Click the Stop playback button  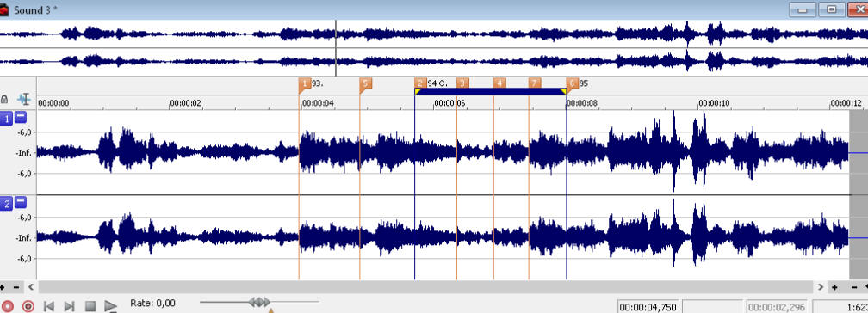[90, 306]
